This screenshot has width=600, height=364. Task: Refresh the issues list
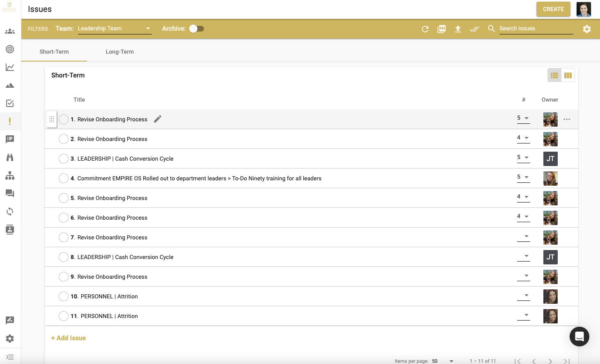click(425, 29)
